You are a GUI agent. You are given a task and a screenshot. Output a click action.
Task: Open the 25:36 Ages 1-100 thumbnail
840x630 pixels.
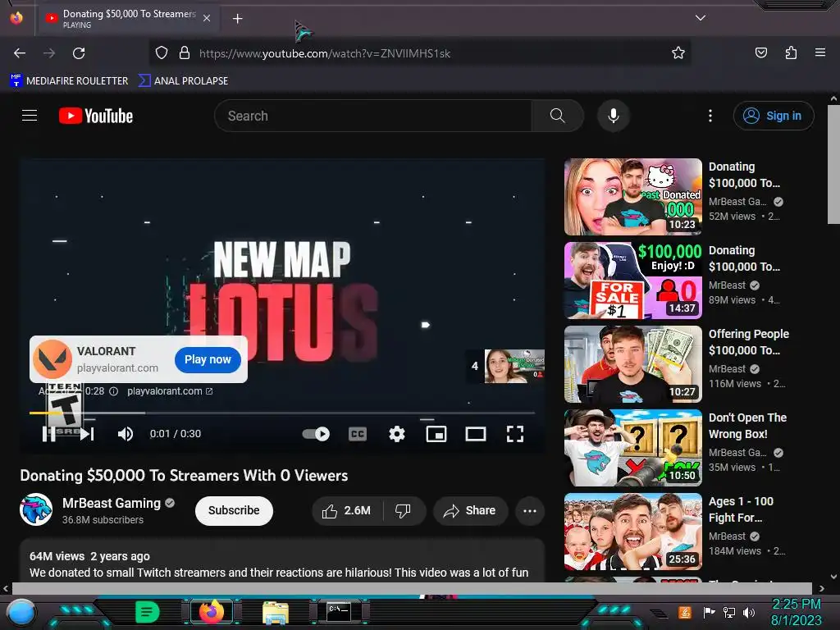pyautogui.click(x=632, y=532)
